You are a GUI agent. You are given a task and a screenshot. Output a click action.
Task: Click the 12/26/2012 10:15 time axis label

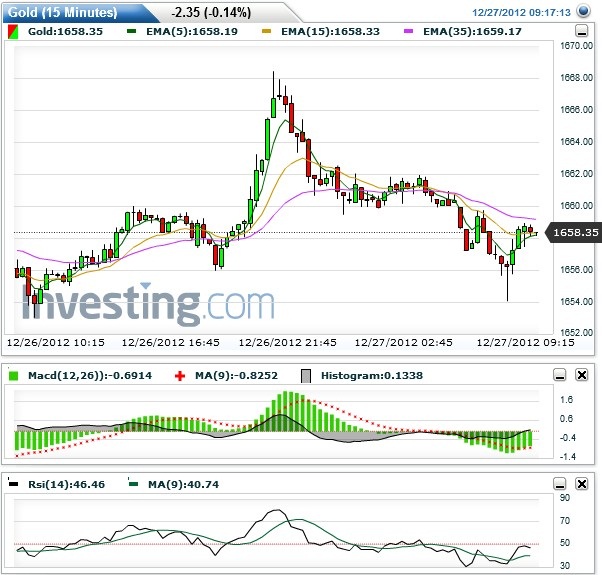[x=56, y=342]
